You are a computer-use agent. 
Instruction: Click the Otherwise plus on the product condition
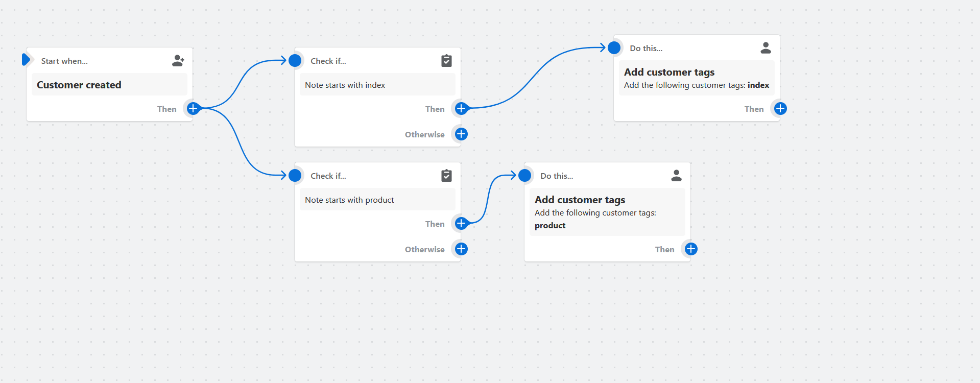(461, 249)
